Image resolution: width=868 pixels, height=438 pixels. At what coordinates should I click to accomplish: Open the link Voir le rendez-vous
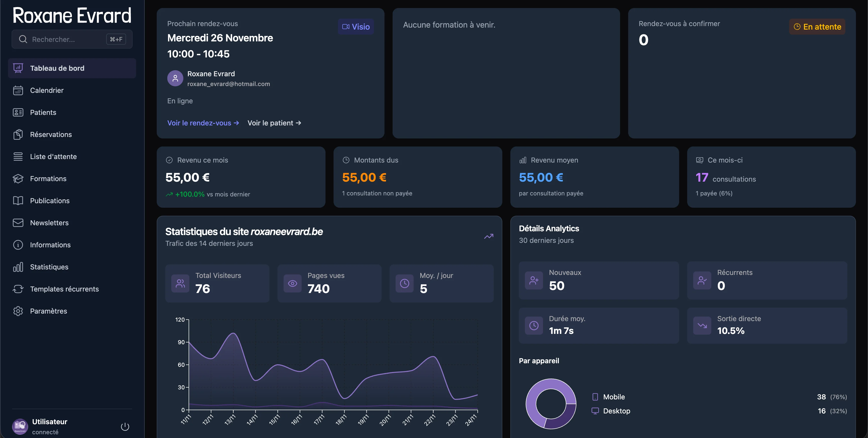(203, 123)
